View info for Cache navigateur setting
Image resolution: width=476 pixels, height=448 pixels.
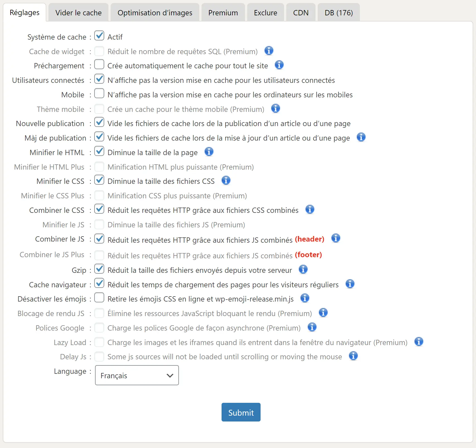350,284
